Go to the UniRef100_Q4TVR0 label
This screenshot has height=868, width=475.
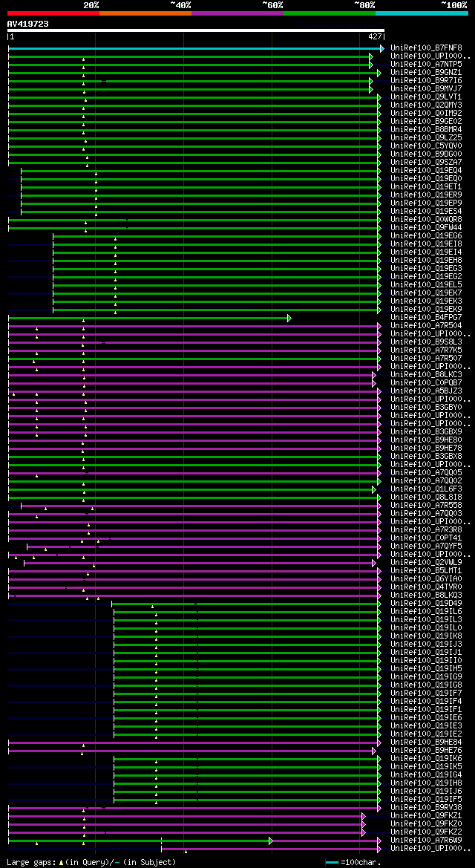click(426, 587)
